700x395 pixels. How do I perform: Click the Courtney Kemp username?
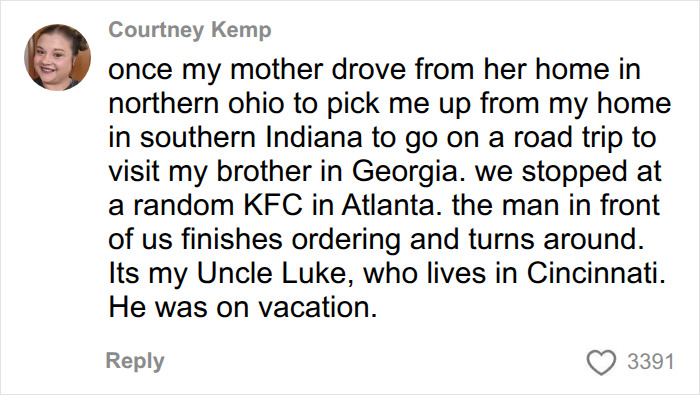[190, 30]
